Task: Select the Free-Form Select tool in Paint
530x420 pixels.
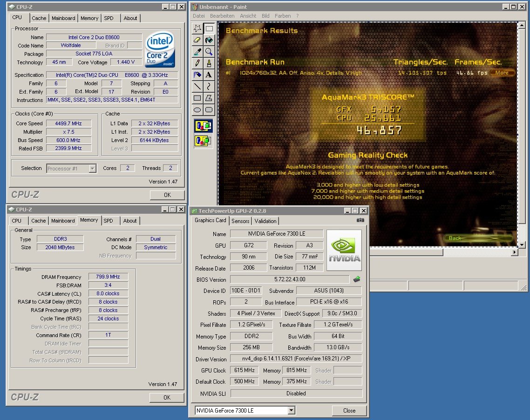Action: (198, 28)
